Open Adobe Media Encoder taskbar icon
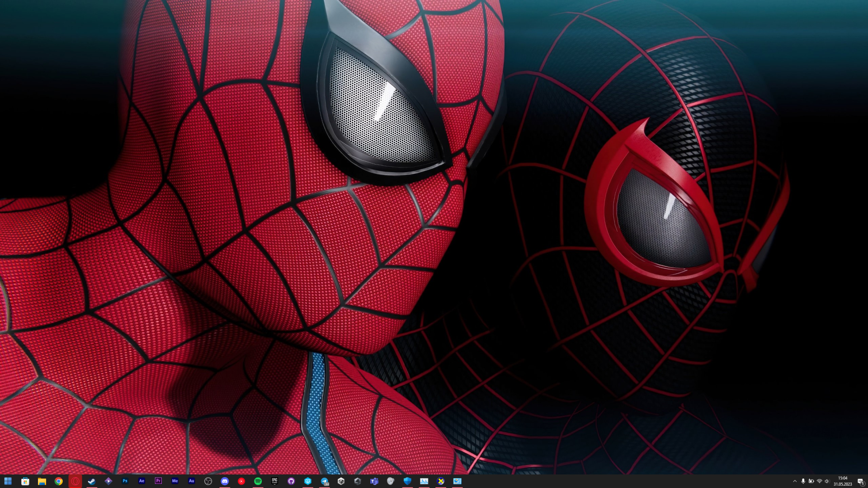The image size is (868, 488). point(175,481)
